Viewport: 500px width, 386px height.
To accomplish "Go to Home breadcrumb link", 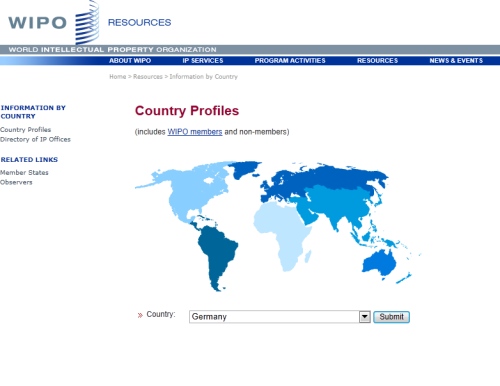I will coord(118,77).
